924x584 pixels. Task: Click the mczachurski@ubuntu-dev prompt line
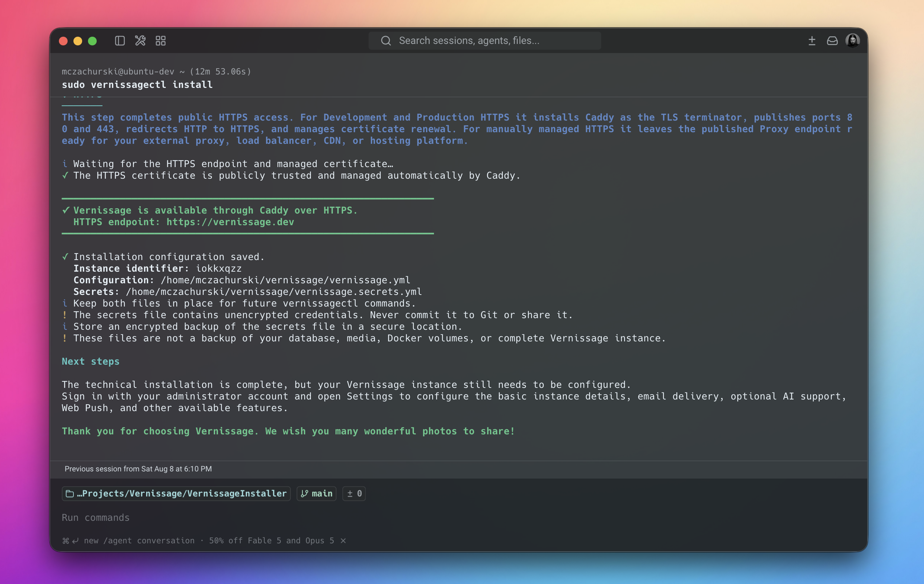pyautogui.click(x=157, y=71)
